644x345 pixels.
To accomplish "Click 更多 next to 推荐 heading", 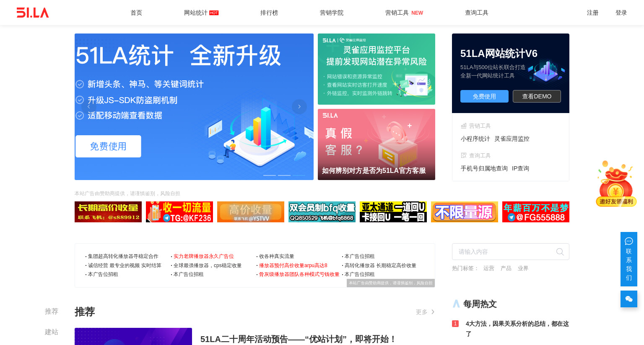I will [x=422, y=312].
